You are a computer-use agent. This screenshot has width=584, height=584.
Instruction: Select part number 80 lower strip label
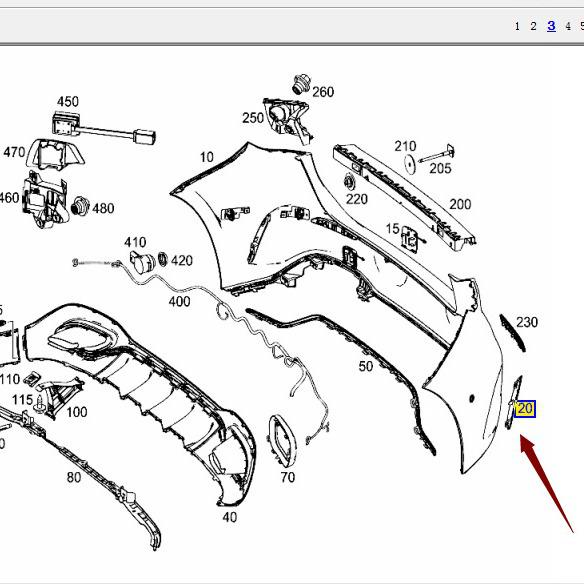74,477
